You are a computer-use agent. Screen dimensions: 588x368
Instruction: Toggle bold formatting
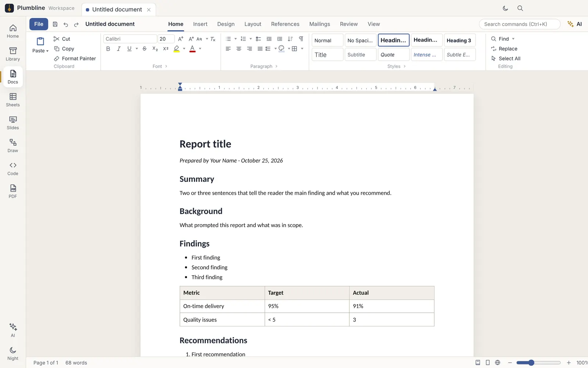point(108,49)
